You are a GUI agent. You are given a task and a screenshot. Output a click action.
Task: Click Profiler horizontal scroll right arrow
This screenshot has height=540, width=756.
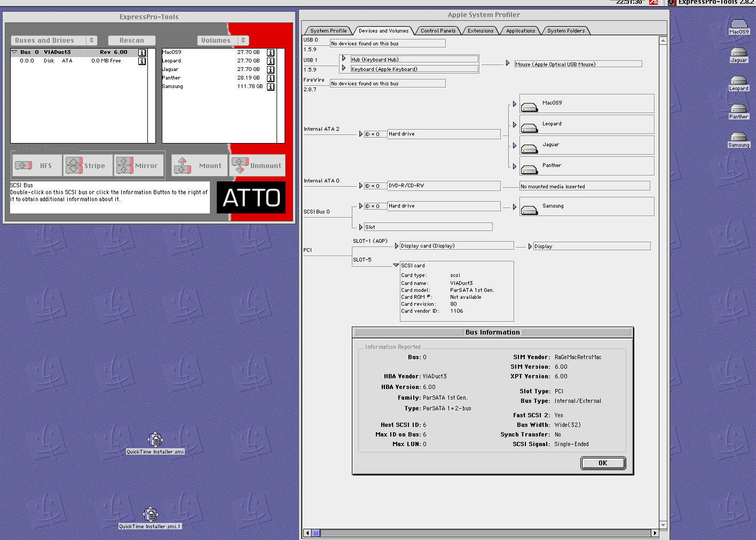tap(655, 533)
